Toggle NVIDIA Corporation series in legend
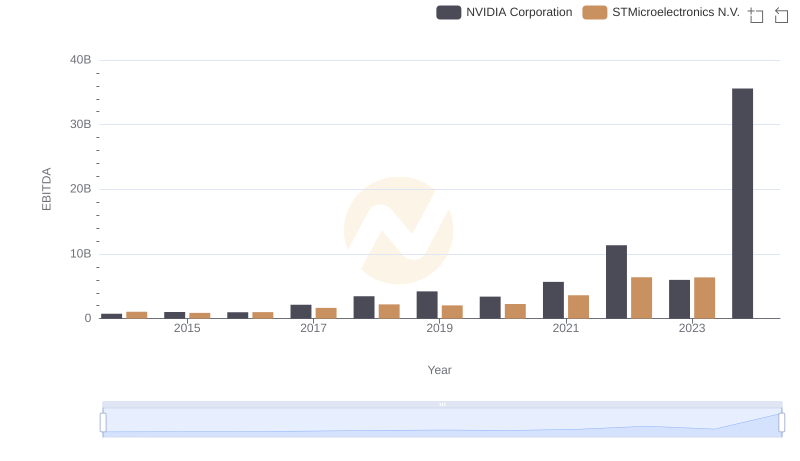The height and width of the screenshot is (461, 800). (504, 12)
